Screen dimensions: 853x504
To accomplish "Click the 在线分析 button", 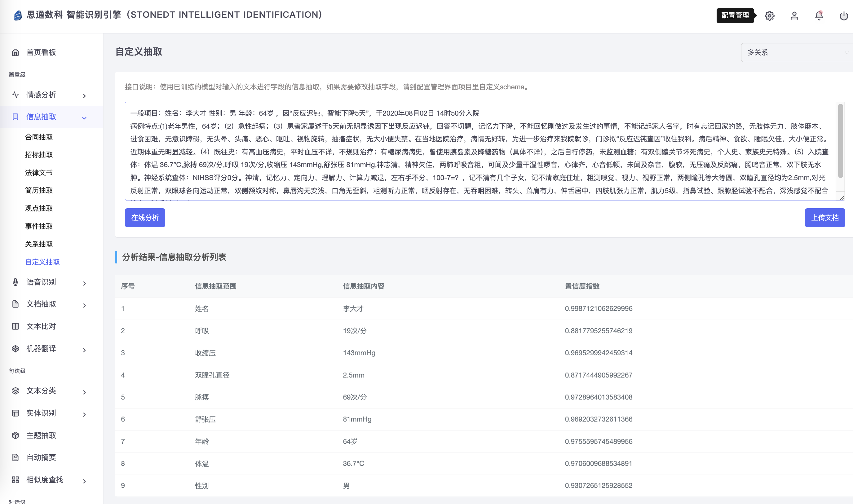I will [145, 218].
